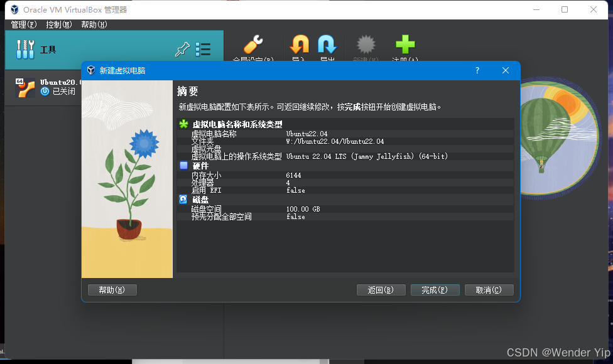Click the OS type Jammy Jellyfish value
Viewport: 613px width, 364px height.
tap(367, 156)
